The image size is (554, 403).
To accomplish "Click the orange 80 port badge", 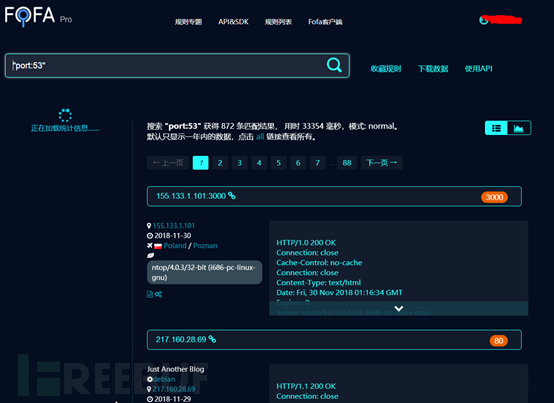I will pos(499,341).
